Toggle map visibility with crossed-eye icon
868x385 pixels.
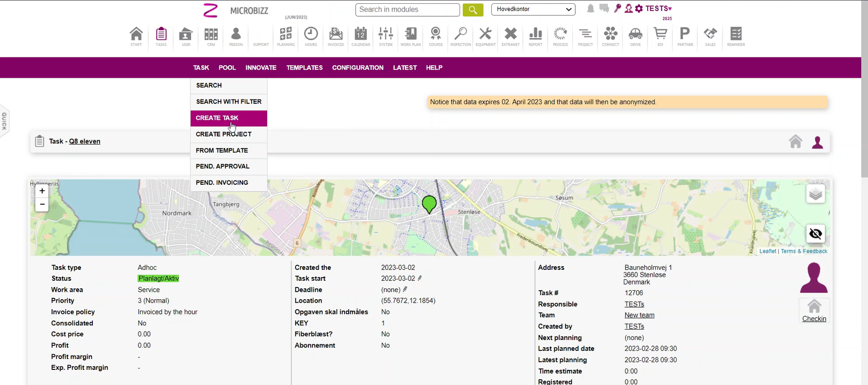(815, 233)
